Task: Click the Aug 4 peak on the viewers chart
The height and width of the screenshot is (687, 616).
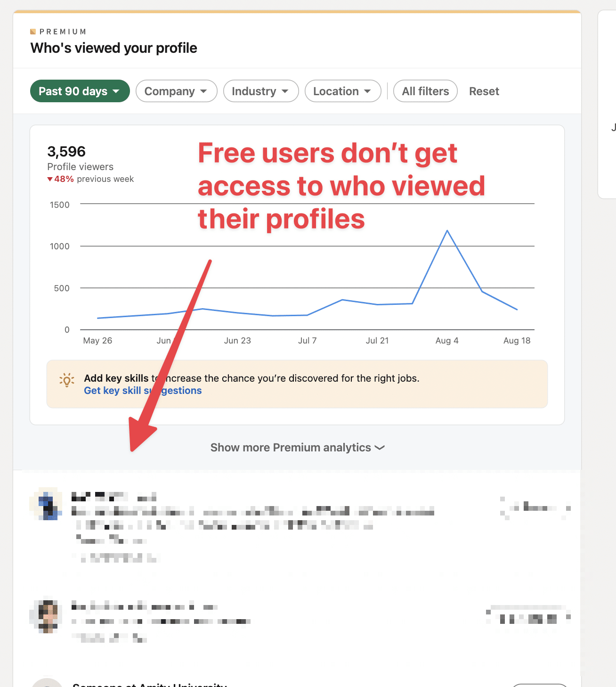Action: [447, 230]
